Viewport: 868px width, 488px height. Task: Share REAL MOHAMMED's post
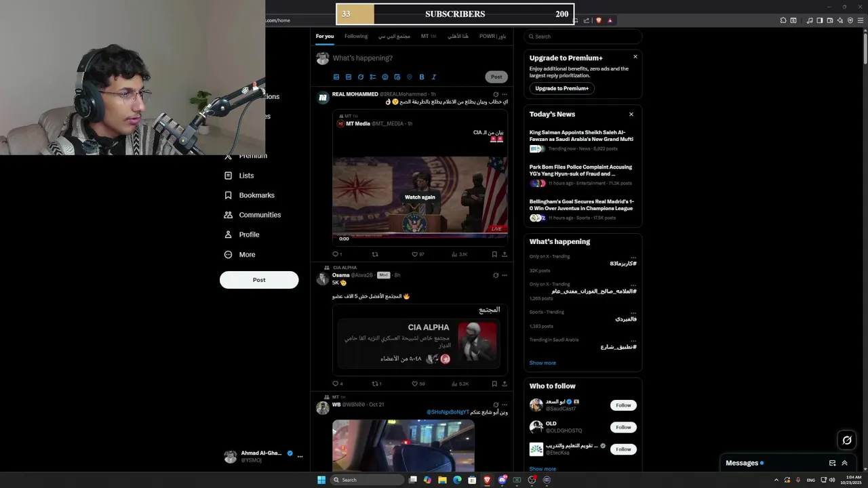tap(505, 254)
